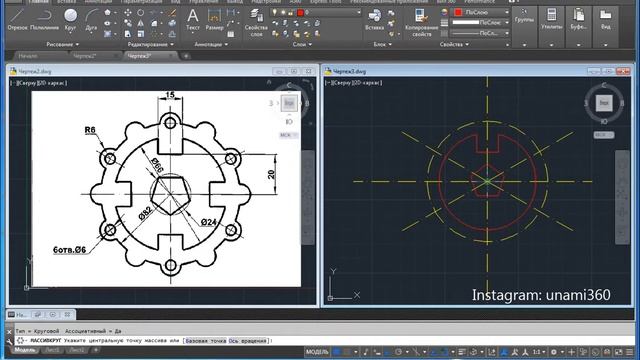Expand the Свойства panel
The width and height of the screenshot is (640, 360).
click(x=454, y=44)
